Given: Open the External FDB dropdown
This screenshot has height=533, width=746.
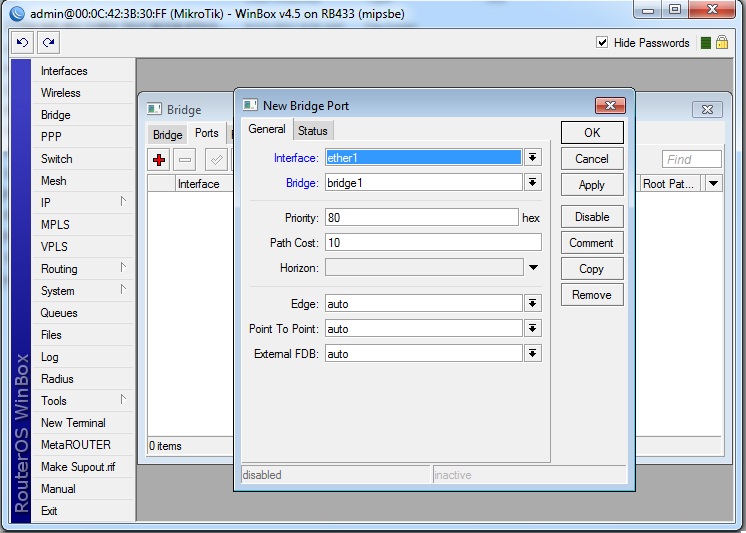Looking at the screenshot, I should pos(533,354).
